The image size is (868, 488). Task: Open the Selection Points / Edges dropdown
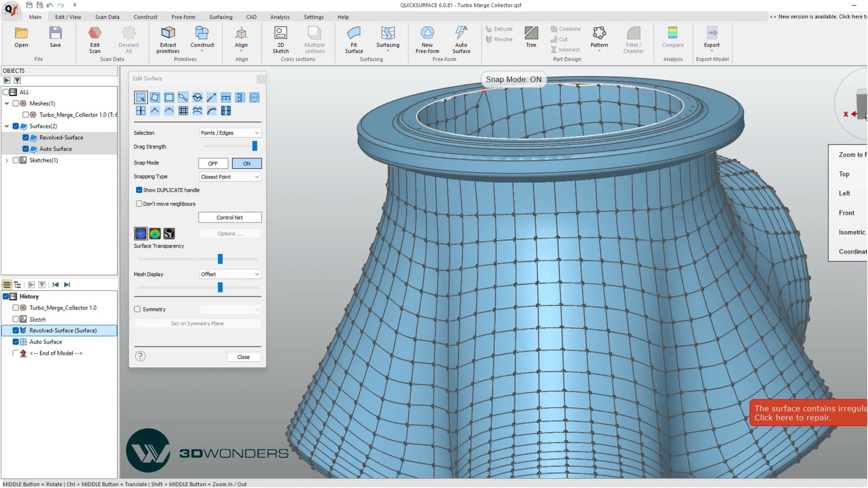pyautogui.click(x=230, y=133)
